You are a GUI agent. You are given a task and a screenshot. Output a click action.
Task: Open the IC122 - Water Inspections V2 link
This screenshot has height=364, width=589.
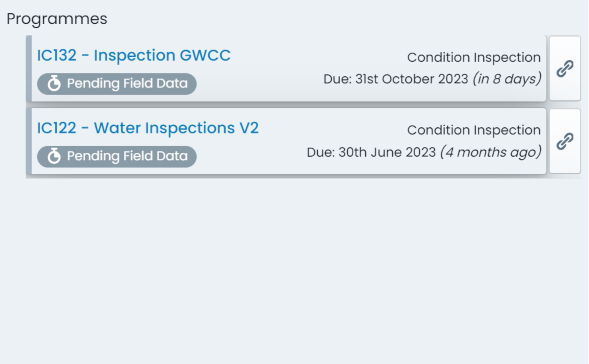148,128
